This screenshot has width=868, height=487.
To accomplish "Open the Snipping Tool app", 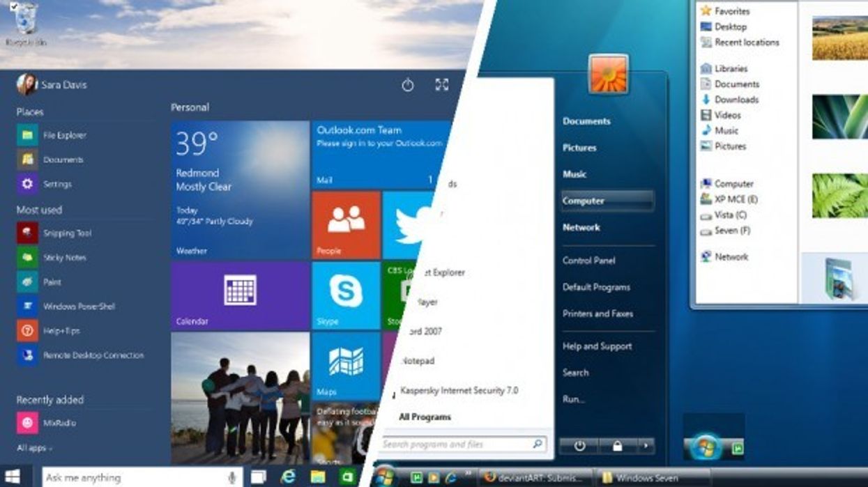I will pos(66,233).
